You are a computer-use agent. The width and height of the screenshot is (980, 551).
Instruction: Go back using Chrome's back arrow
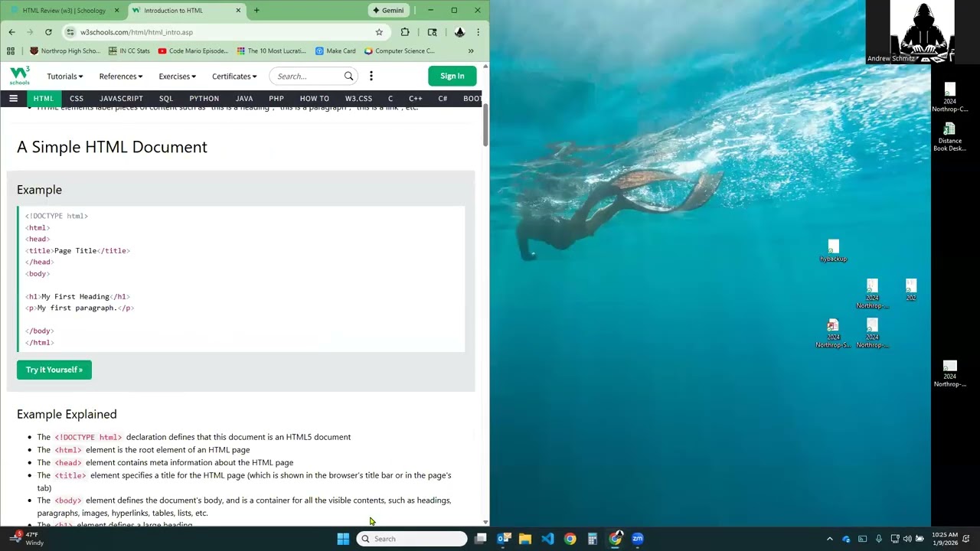tap(11, 32)
